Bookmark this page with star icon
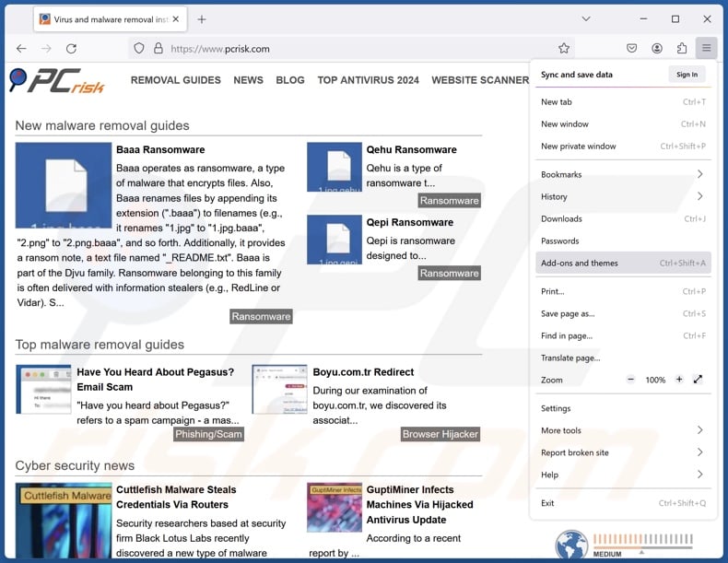The height and width of the screenshot is (563, 728). click(564, 49)
